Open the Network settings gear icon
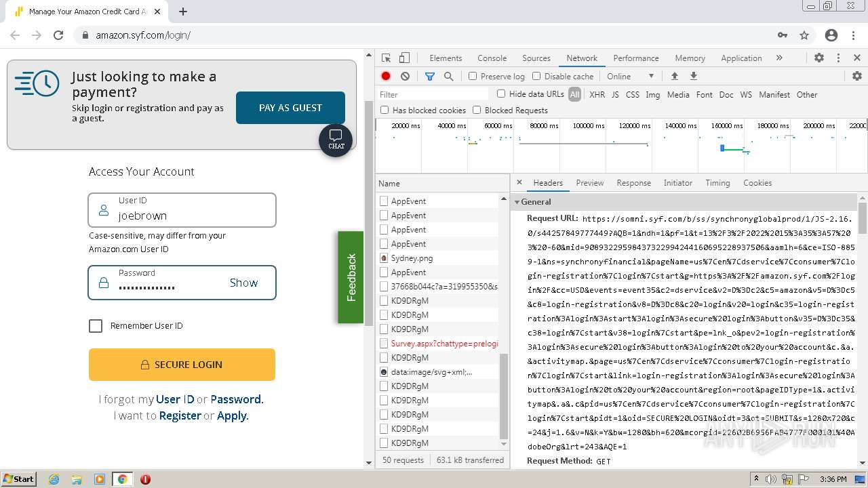Viewport: 868px width, 488px height. [856, 76]
